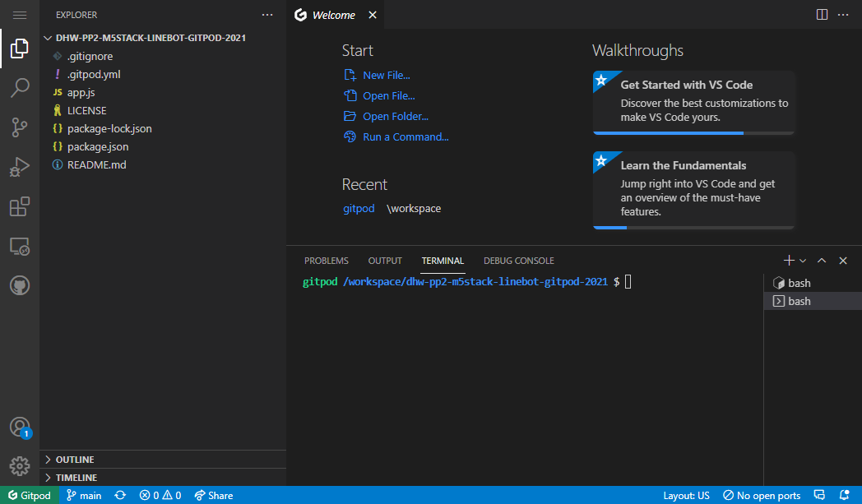Open Learn the Fundamentals walkthrough
This screenshot has height=504, width=862.
point(693,190)
